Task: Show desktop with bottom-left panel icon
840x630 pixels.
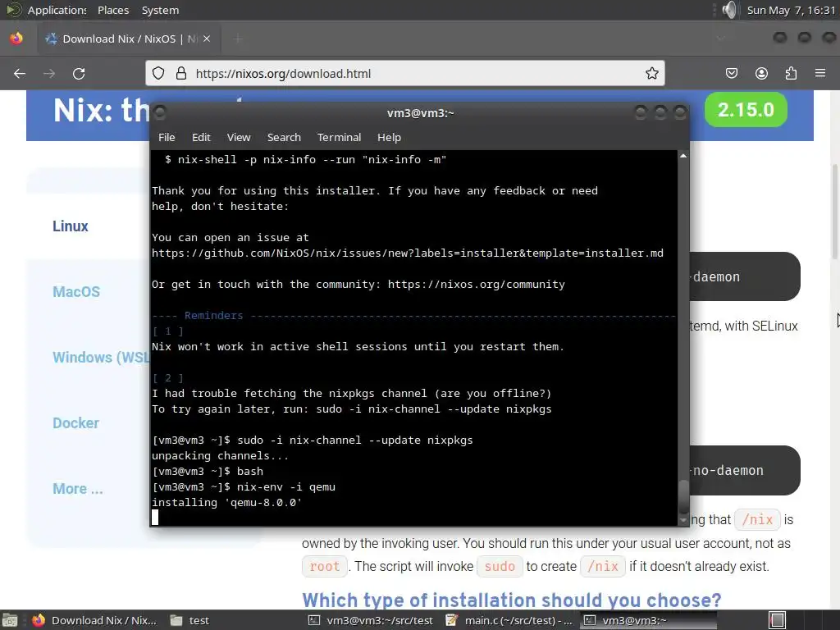Action: point(10,620)
